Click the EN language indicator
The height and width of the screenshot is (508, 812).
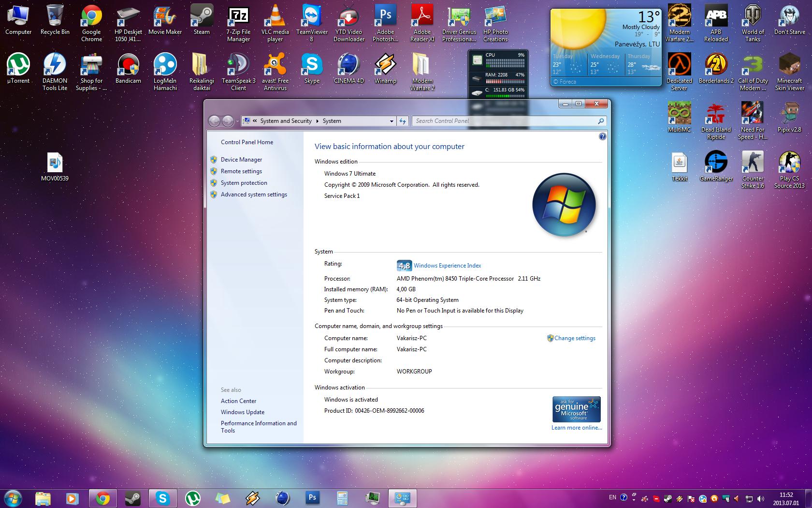pos(612,497)
